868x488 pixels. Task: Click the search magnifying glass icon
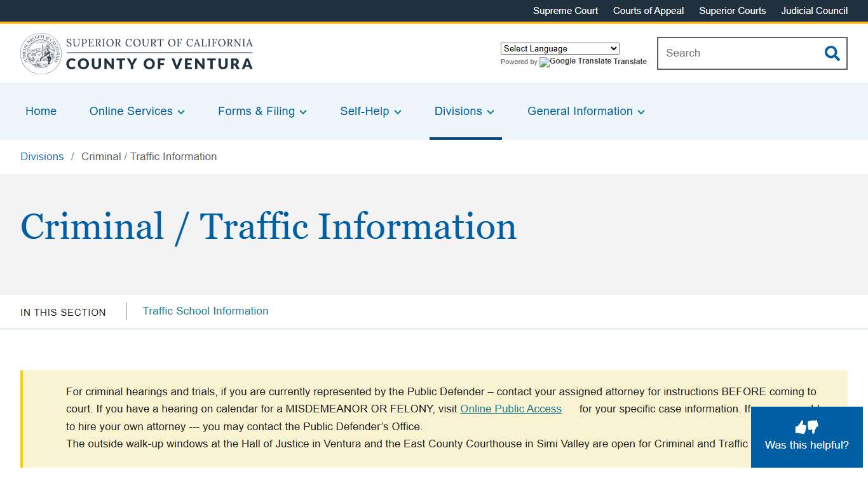tap(831, 53)
